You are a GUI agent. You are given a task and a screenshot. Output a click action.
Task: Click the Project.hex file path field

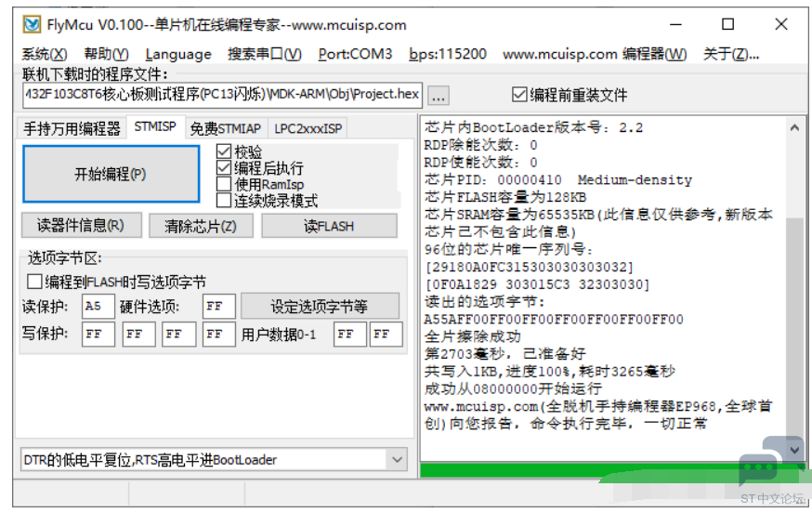[x=222, y=94]
